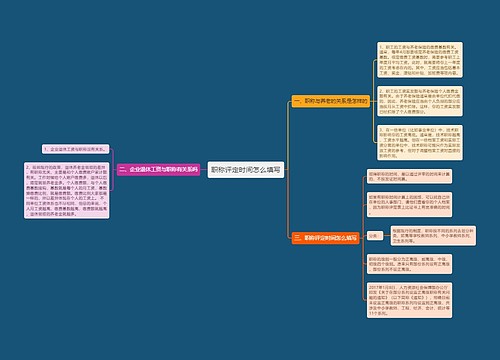Select note listing 正高级、副高级、中级、初级

(x=409, y=264)
